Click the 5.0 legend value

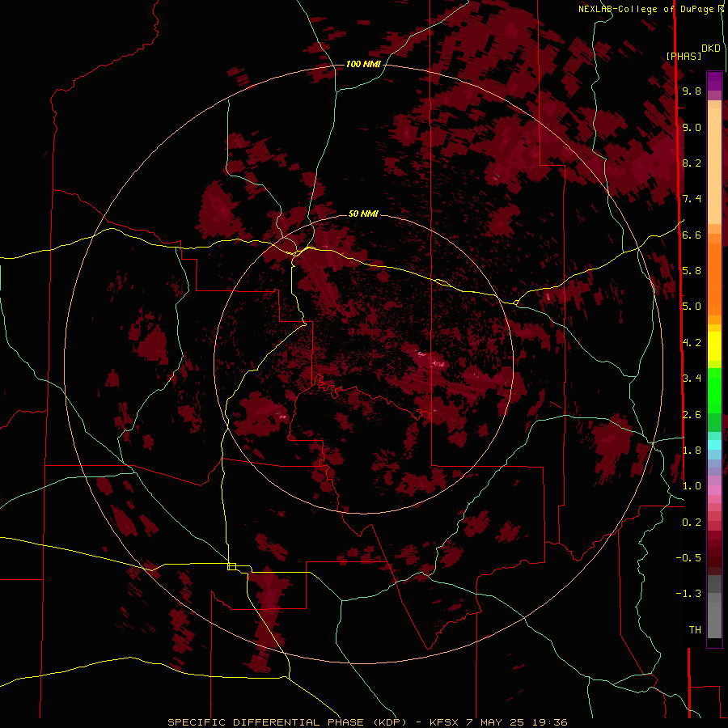[x=692, y=307]
